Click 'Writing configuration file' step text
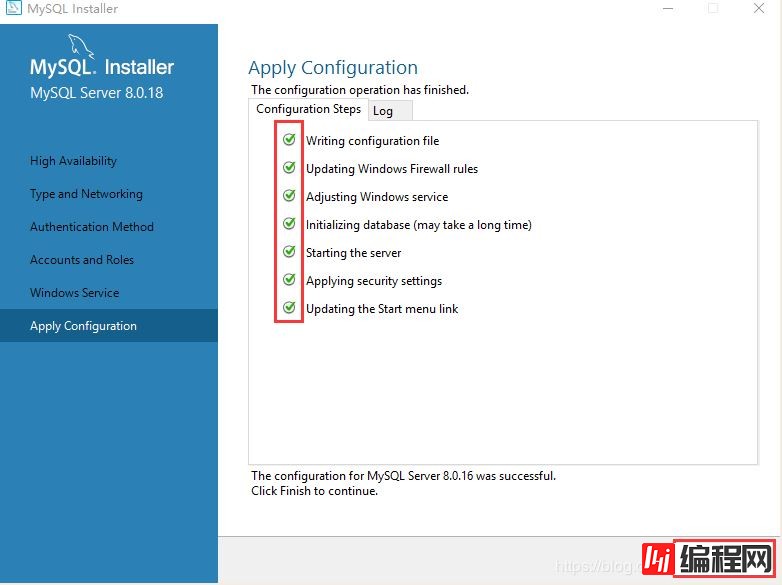 click(x=373, y=141)
